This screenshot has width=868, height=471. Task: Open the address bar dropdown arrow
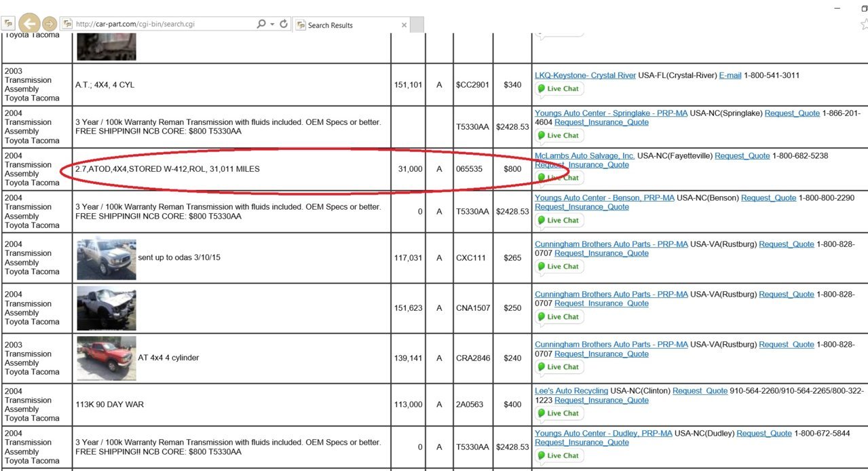(x=272, y=24)
